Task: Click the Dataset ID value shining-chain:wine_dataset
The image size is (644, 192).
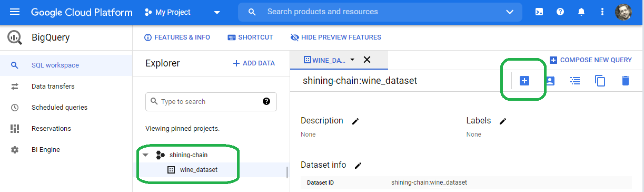Action: tap(429, 183)
